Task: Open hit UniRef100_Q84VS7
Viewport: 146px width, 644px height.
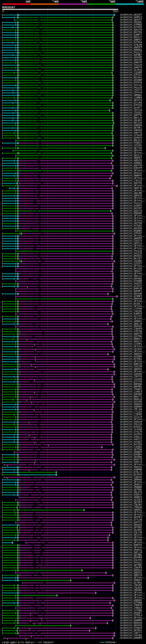Action: (x=131, y=20)
